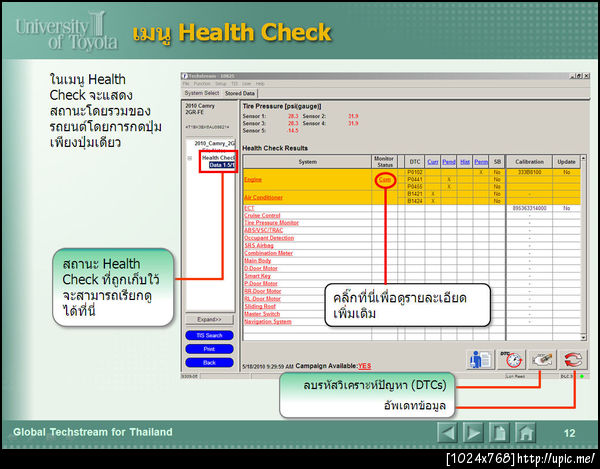Image resolution: width=600 pixels, height=469 pixels.
Task: Open the File menu
Action: click(x=186, y=83)
